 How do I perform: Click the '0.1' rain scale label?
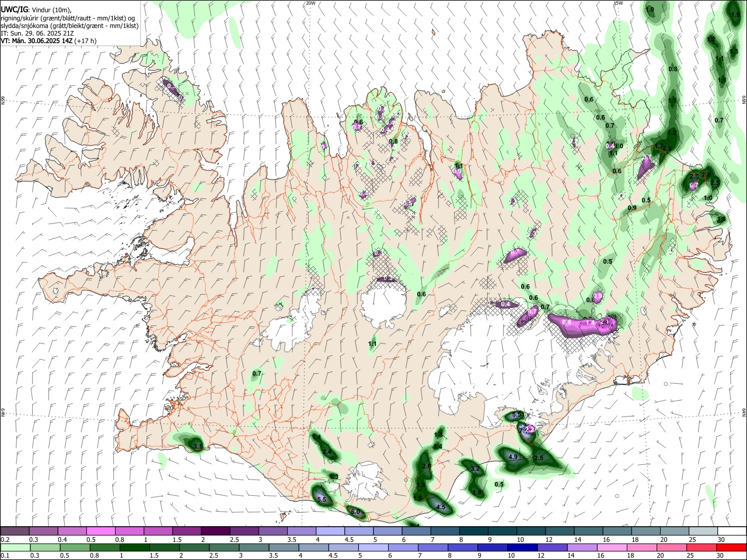click(x=5, y=556)
